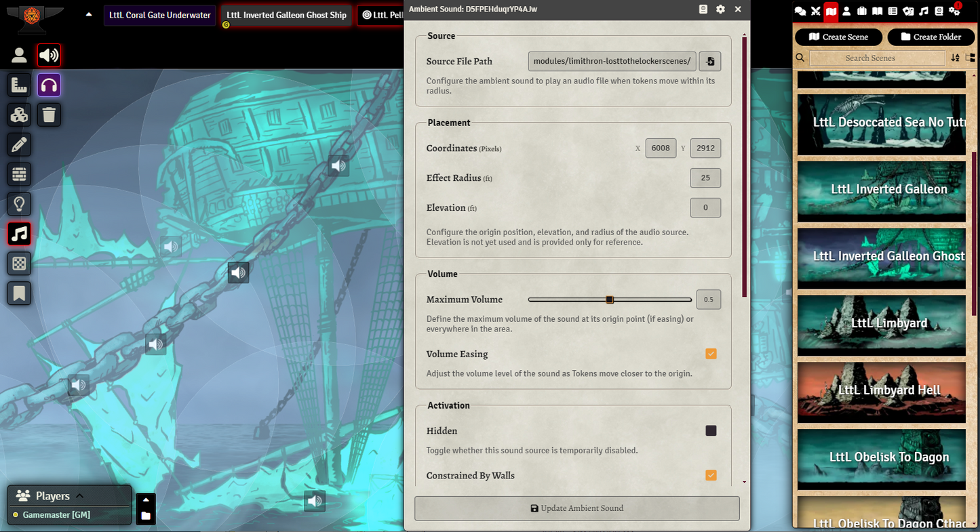This screenshot has height=532, width=980.
Task: Open the Playlists music note sidebar tab
Action: (x=924, y=11)
